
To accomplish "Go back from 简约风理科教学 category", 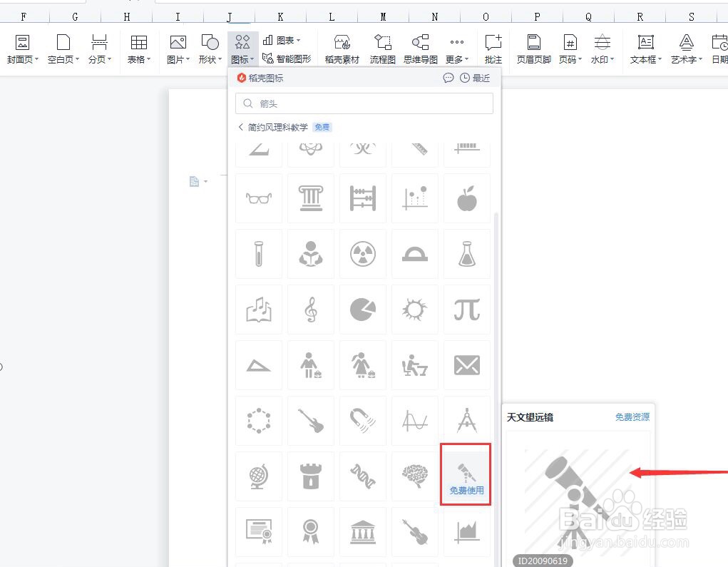I will click(240, 127).
